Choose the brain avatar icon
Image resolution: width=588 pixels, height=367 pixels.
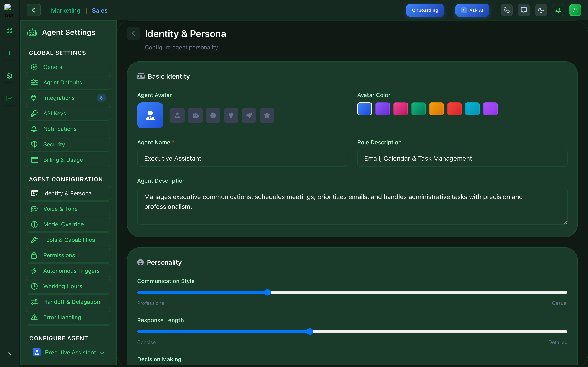pos(213,115)
